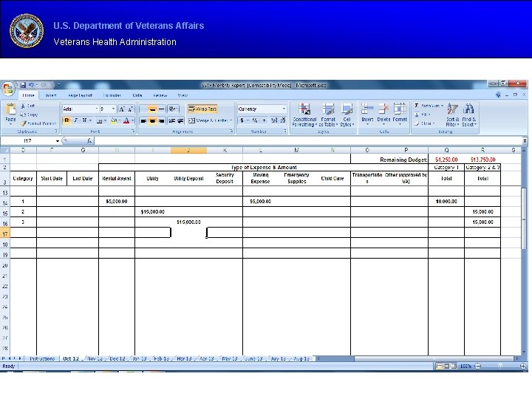Toggle bottom vertical alignment
Image resolution: width=532 pixels, height=399 pixels.
pyautogui.click(x=162, y=109)
